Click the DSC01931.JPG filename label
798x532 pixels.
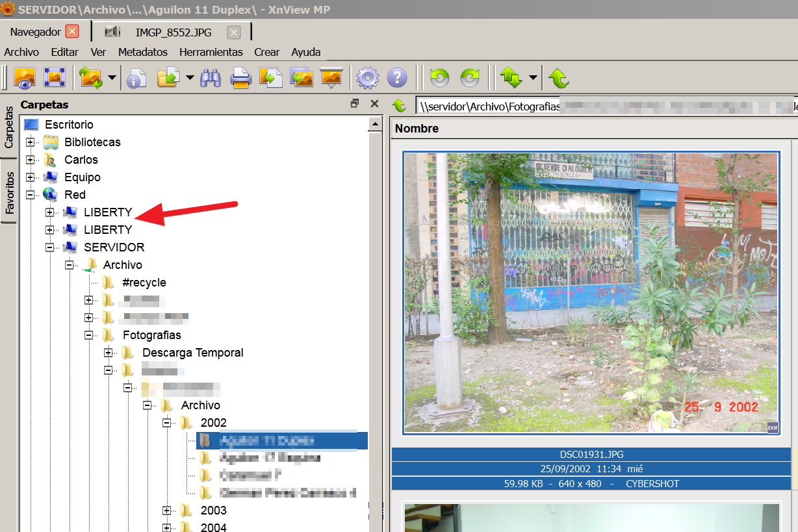pyautogui.click(x=591, y=455)
